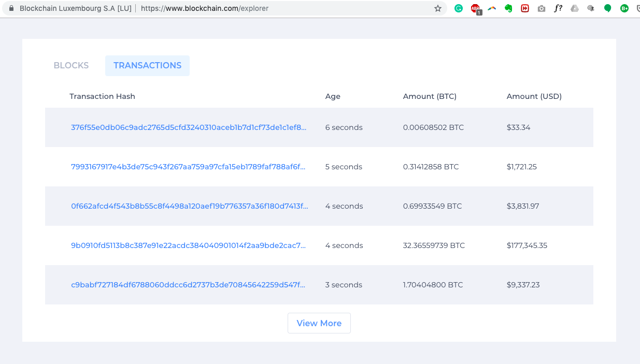The width and height of the screenshot is (640, 364).
Task: Click the 6 seconds age cell
Action: (344, 127)
